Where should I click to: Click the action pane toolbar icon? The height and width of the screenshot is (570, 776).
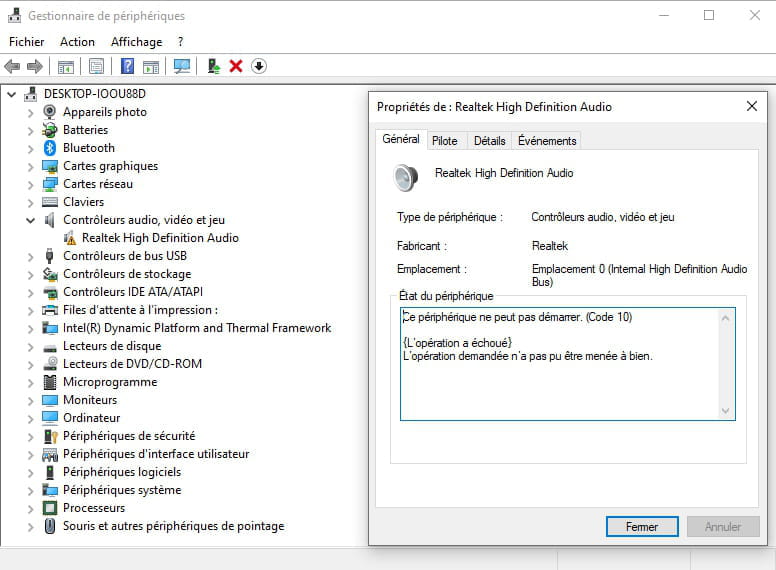pos(151,66)
